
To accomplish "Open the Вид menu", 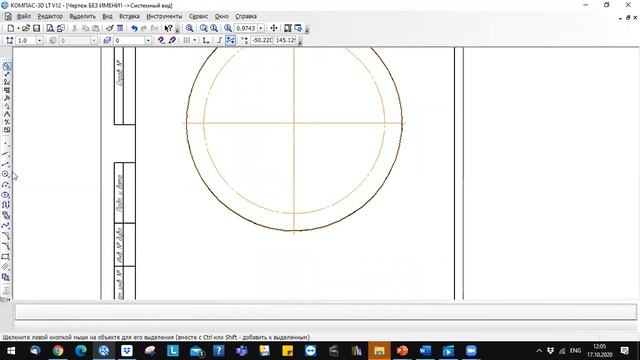I will (x=107, y=16).
